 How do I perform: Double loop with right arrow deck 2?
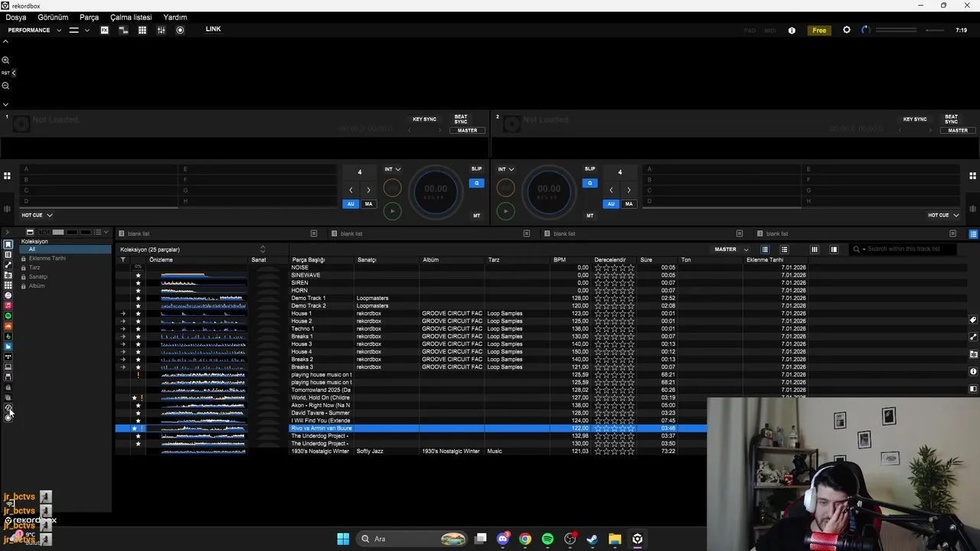coord(629,190)
